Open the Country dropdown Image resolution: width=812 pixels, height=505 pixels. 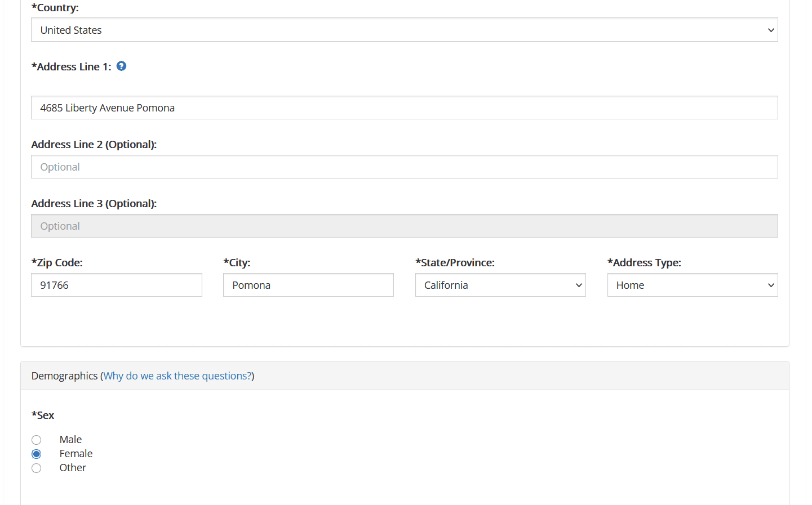click(404, 30)
